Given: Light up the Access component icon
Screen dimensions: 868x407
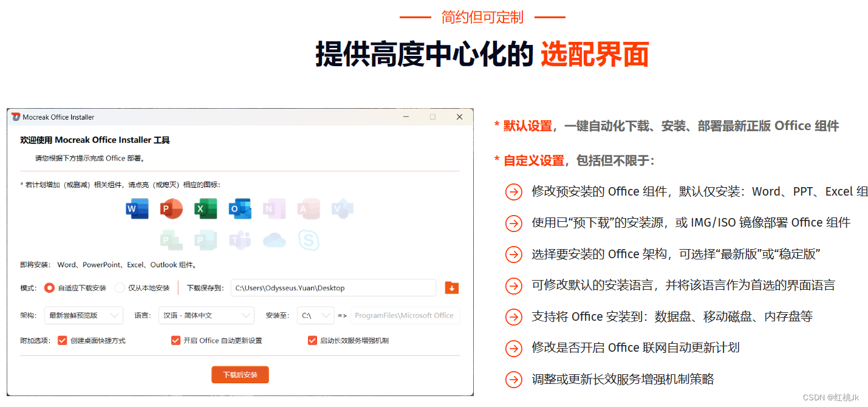Looking at the screenshot, I should [x=309, y=208].
